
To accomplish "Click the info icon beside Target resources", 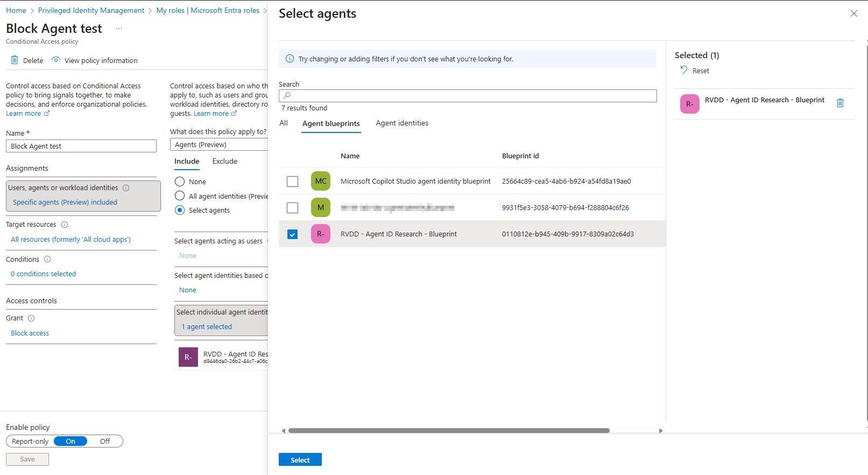I will click(x=65, y=225).
